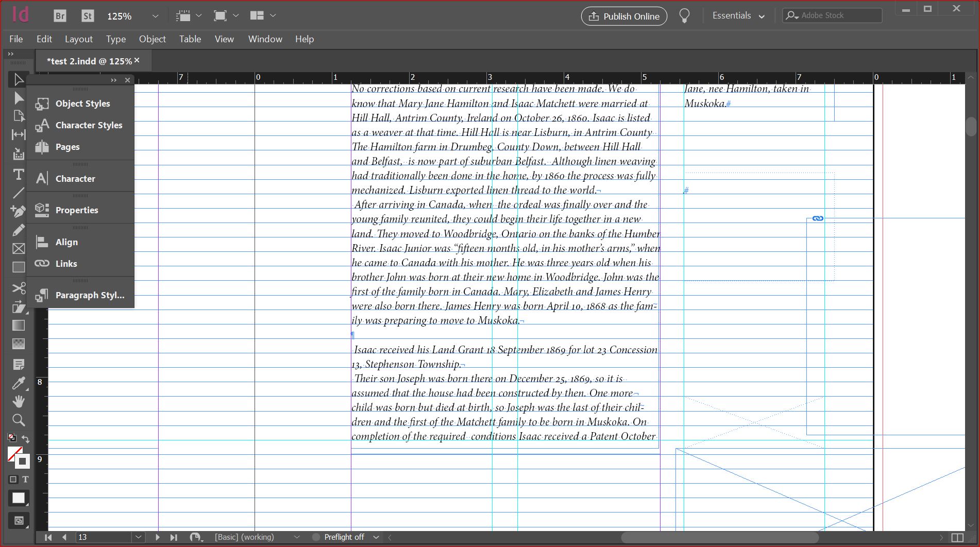Select the Pen tool
Screen dimensions: 980x547
click(19, 211)
